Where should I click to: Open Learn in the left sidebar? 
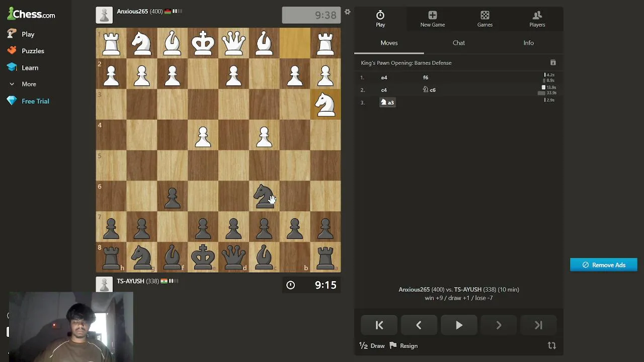point(23,67)
